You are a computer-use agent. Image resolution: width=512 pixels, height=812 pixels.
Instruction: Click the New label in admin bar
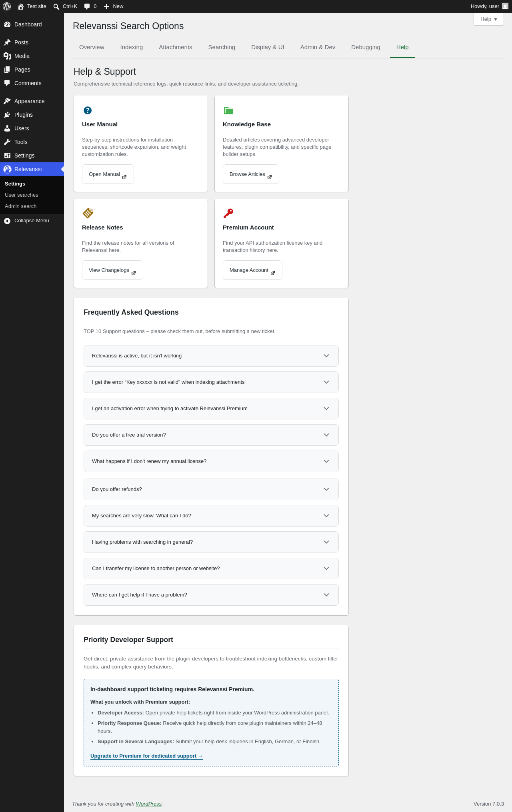[x=118, y=6]
